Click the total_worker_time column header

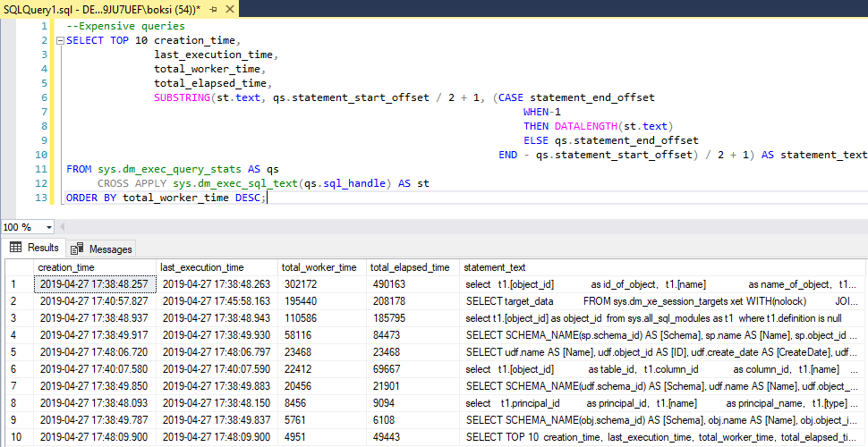(x=320, y=267)
